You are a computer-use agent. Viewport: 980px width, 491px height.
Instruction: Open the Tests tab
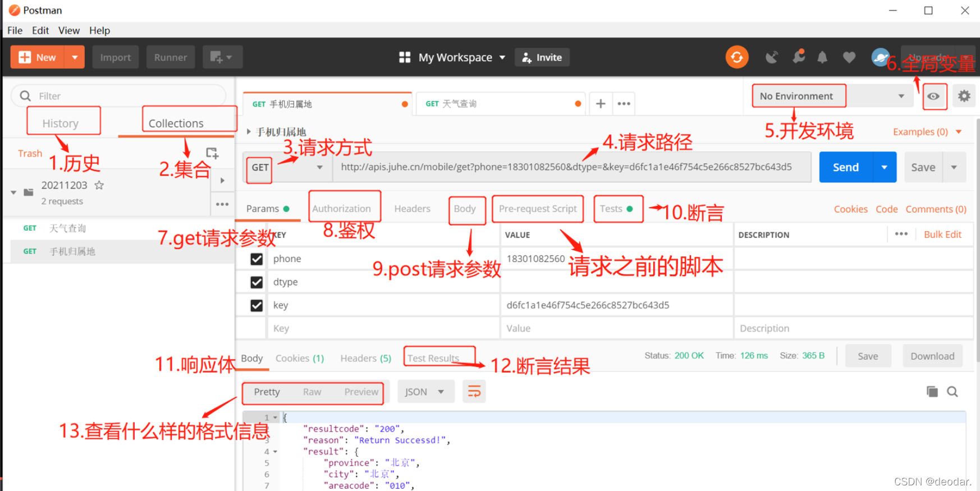coord(616,209)
